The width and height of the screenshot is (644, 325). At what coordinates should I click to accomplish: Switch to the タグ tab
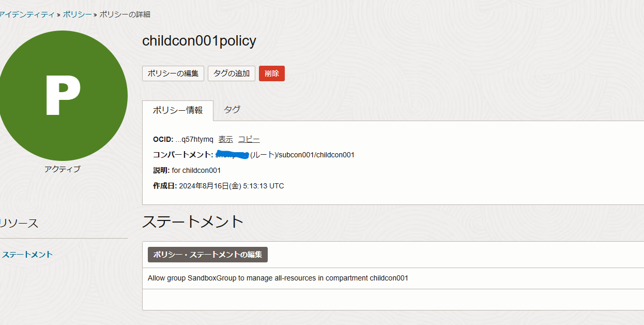(x=232, y=110)
